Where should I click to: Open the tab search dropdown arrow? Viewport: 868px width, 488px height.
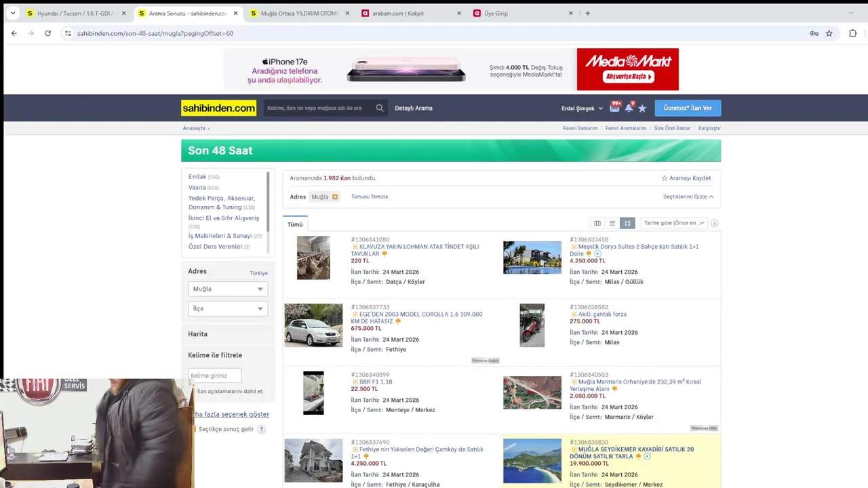pyautogui.click(x=13, y=13)
